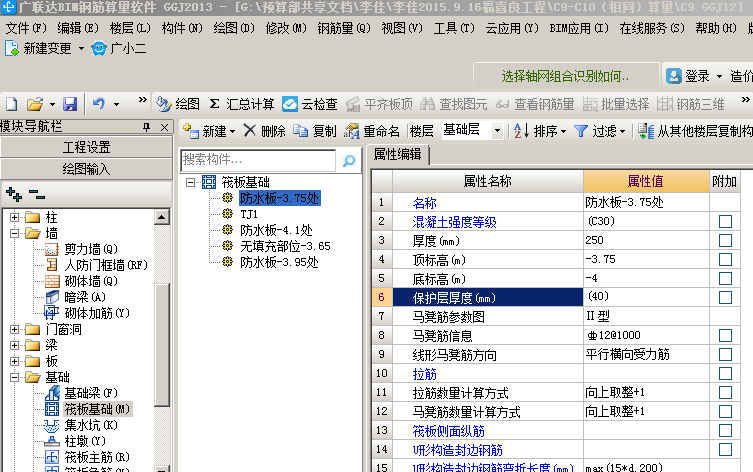The image size is (753, 472).
Task: Open 排序 sort options
Action: (540, 131)
